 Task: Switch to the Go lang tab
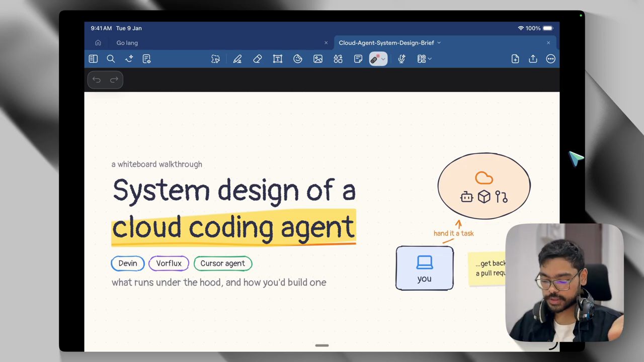coord(127,43)
